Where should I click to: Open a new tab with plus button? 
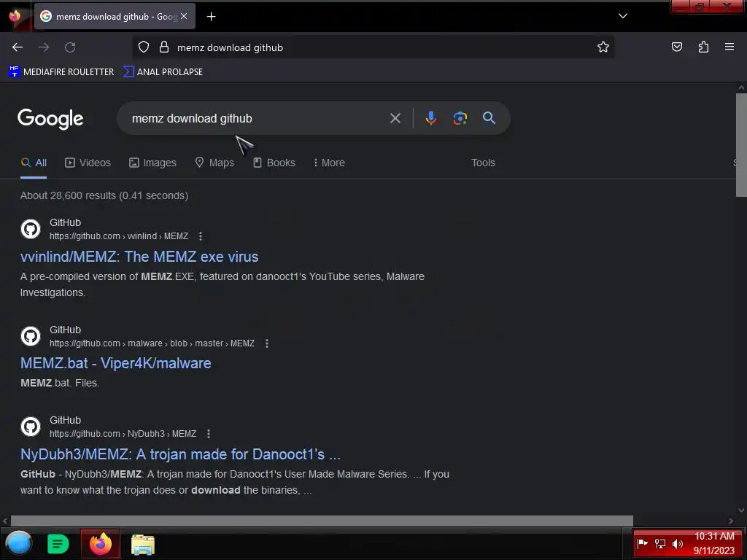[x=211, y=17]
